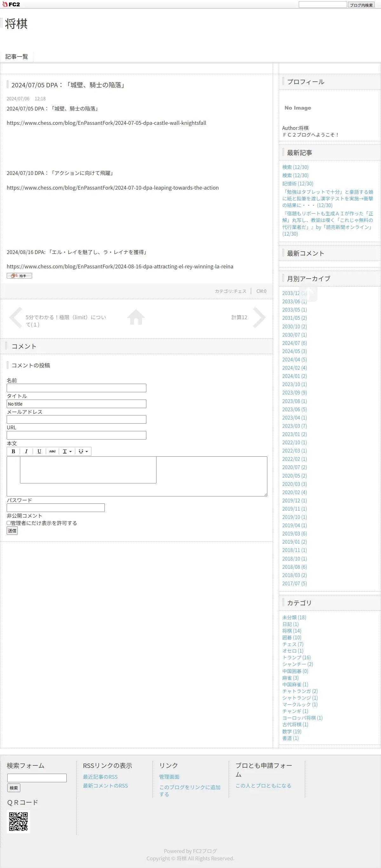This screenshot has height=868, width=381.
Task: Focus the header blog search field
Action: (x=323, y=4)
